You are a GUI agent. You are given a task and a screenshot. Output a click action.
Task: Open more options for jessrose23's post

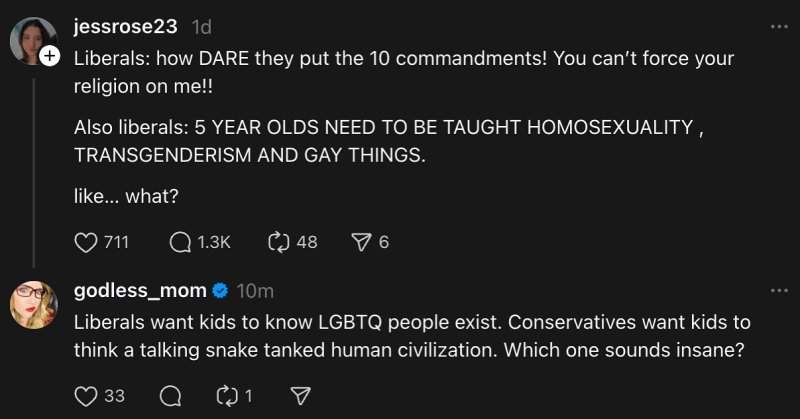pos(779,26)
